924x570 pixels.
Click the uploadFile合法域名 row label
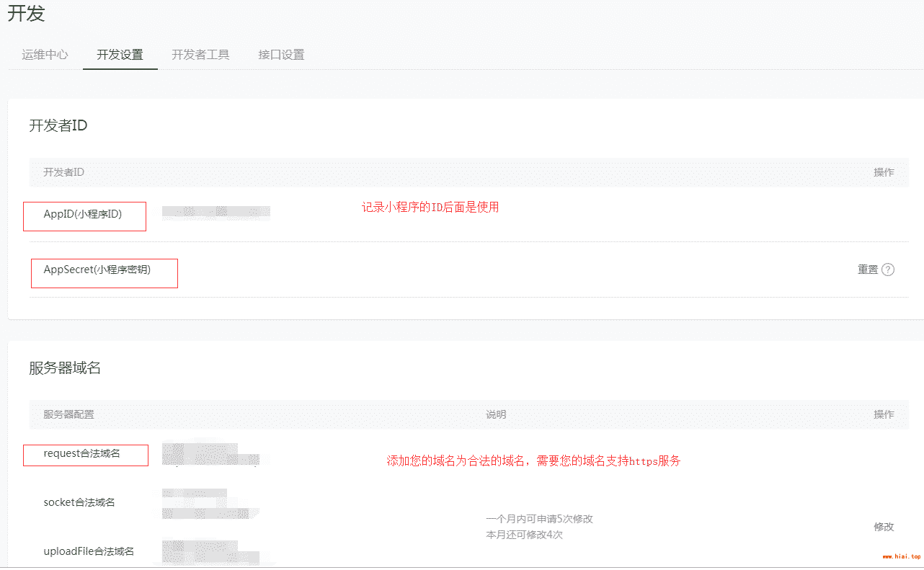(x=89, y=551)
